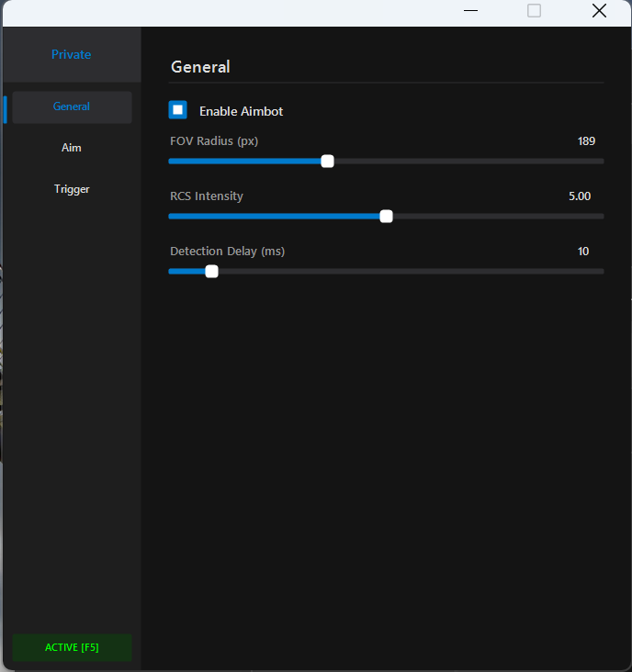
Task: Minimize the window
Action: click(471, 11)
